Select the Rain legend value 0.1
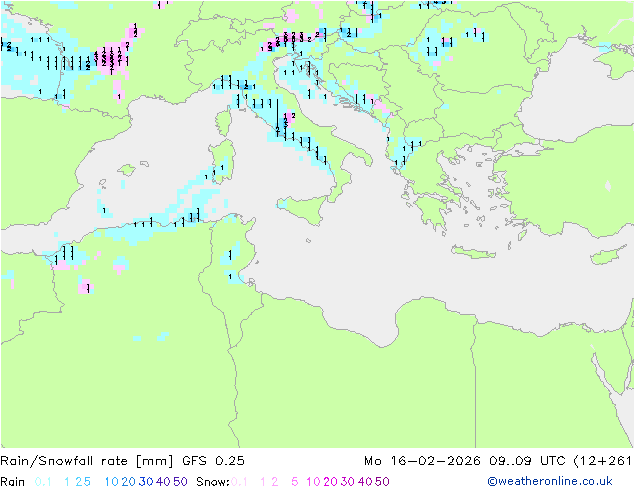The width and height of the screenshot is (634, 490). 43,482
